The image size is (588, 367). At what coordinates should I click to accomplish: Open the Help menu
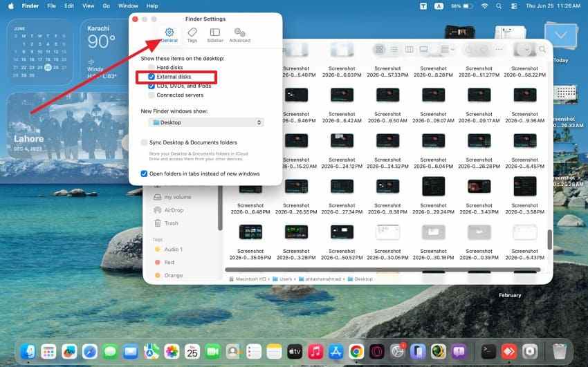coord(152,6)
